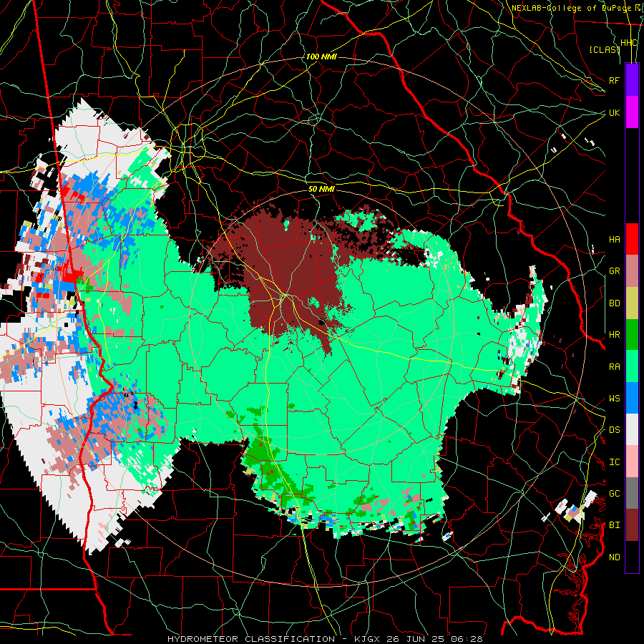Image resolution: width=644 pixels, height=644 pixels.
Task: Select the light pink IC ice crystals swatch
Action: [632, 462]
